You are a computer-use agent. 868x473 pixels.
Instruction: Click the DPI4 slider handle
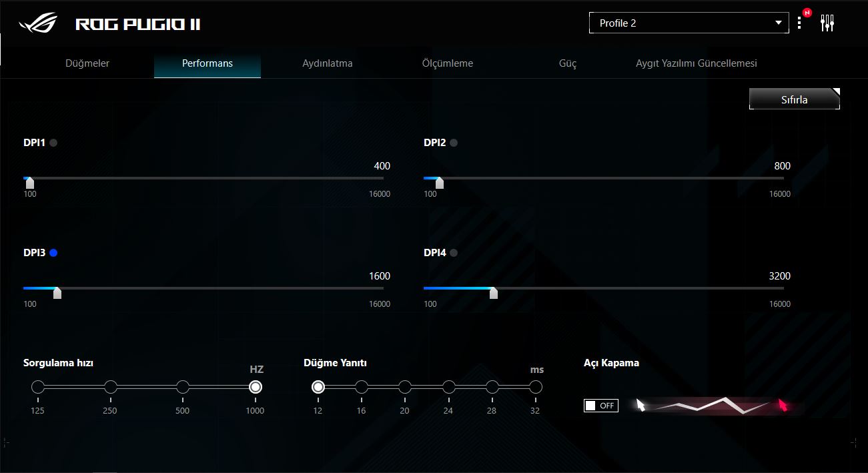point(494,294)
